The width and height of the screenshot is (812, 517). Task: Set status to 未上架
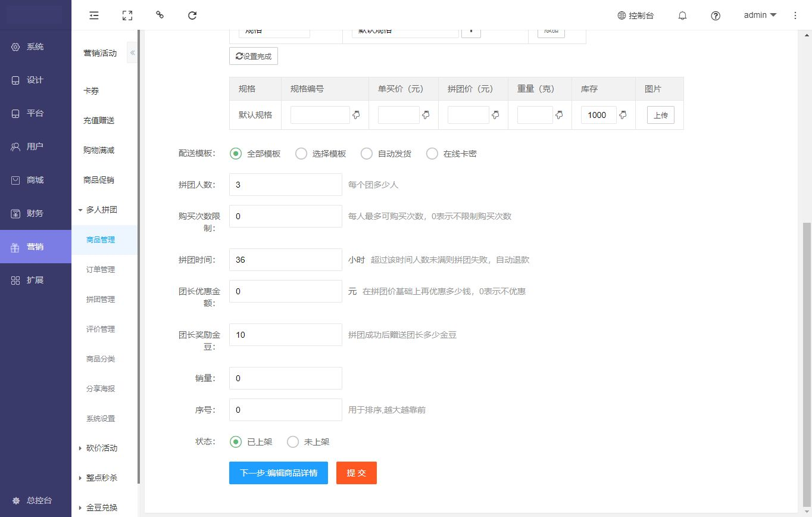point(293,442)
